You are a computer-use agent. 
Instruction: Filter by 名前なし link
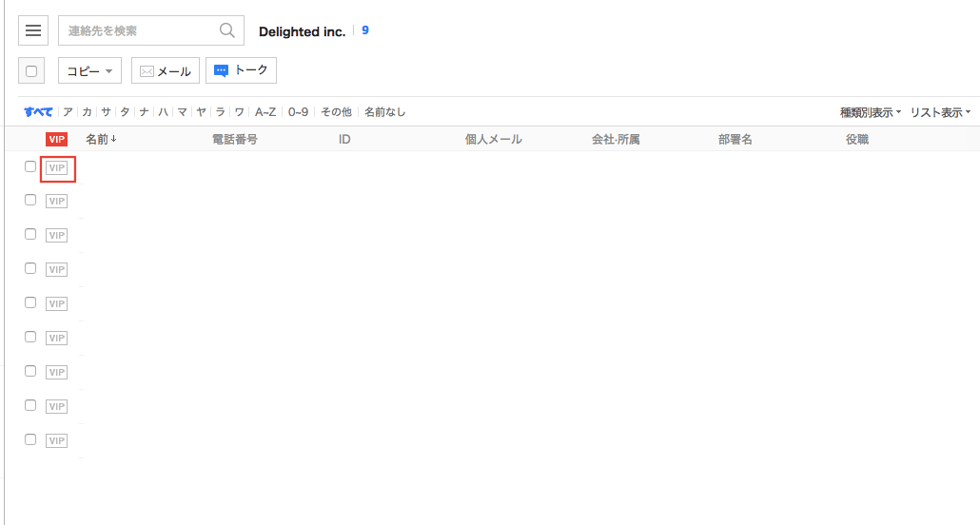[384, 112]
